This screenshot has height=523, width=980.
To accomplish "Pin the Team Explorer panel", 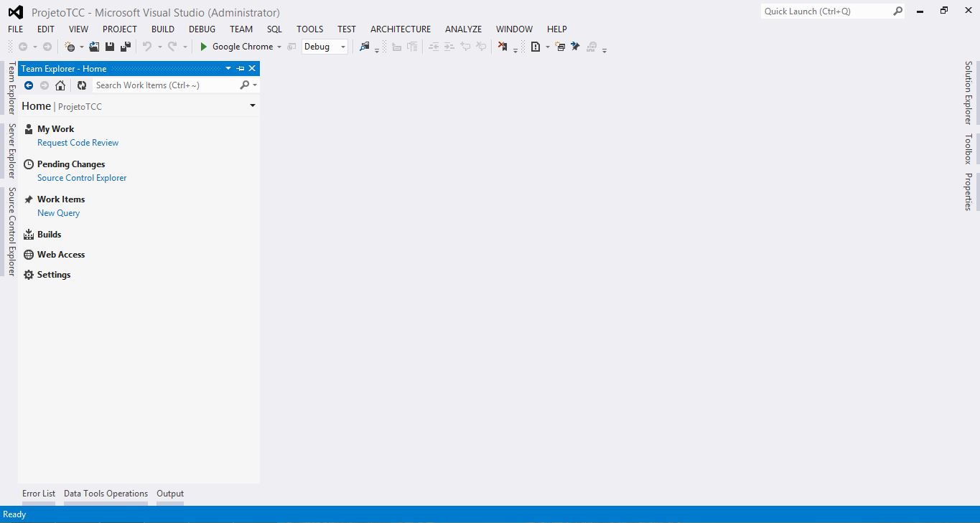I will tap(241, 69).
